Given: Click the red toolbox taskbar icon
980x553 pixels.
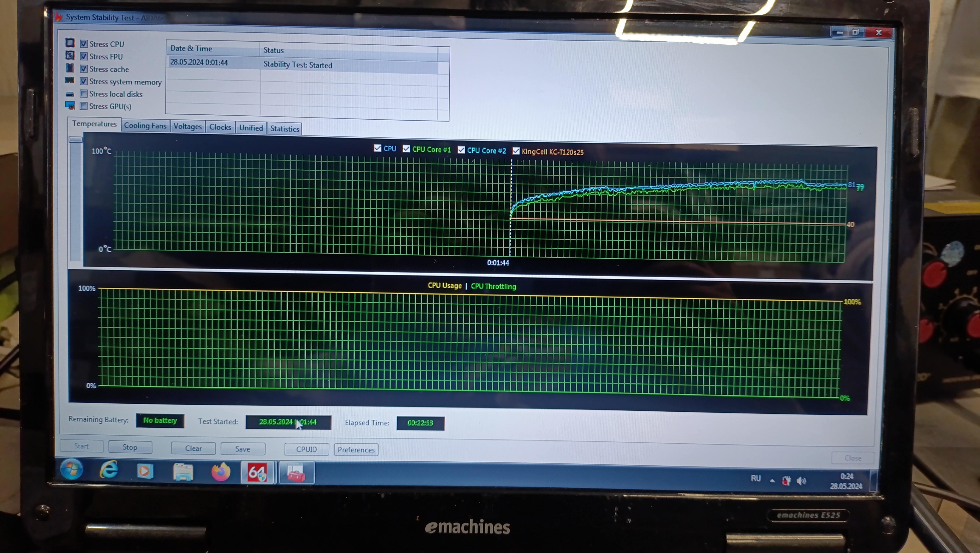Looking at the screenshot, I should [x=296, y=473].
